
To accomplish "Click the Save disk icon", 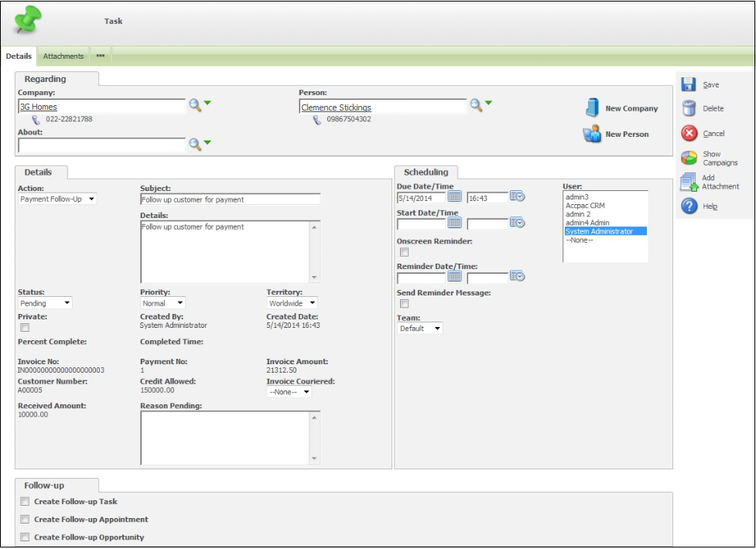I will pyautogui.click(x=689, y=85).
